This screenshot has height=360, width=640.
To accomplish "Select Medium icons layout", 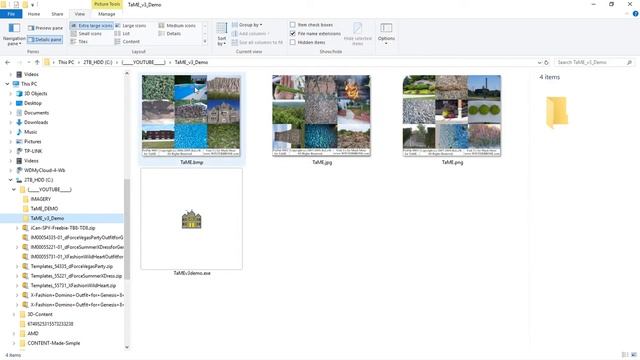I will [177, 25].
